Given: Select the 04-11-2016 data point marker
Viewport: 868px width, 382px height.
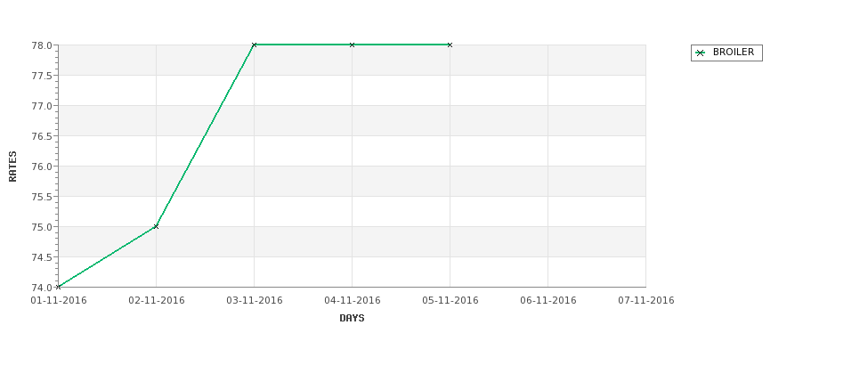Looking at the screenshot, I should point(352,45).
